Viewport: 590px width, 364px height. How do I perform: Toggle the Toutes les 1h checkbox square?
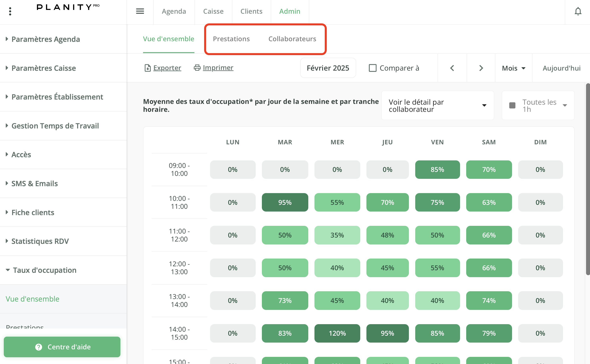pyautogui.click(x=512, y=105)
